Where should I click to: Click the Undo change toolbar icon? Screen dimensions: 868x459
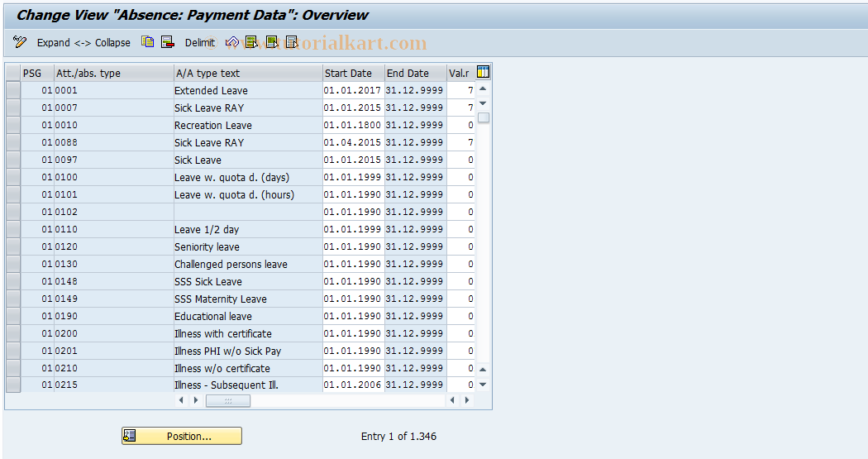click(232, 42)
